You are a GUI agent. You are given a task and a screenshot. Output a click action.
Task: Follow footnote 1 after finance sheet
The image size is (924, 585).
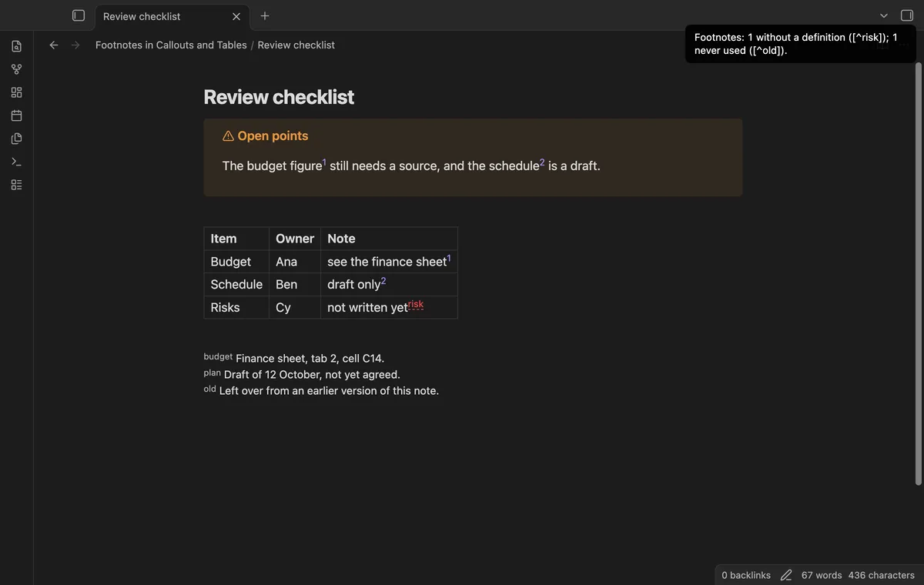tap(449, 259)
